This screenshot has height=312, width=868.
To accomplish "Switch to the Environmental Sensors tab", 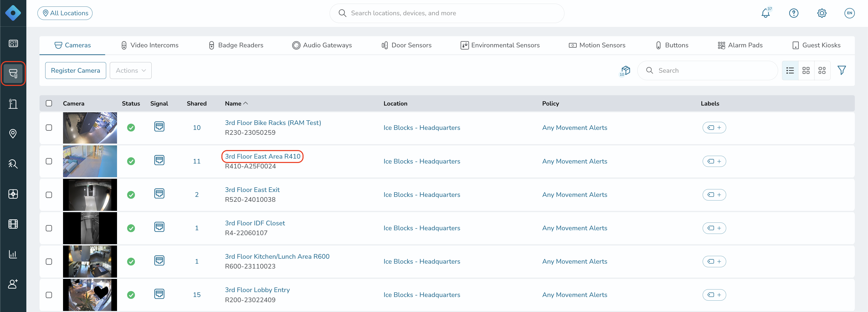I will [x=500, y=45].
